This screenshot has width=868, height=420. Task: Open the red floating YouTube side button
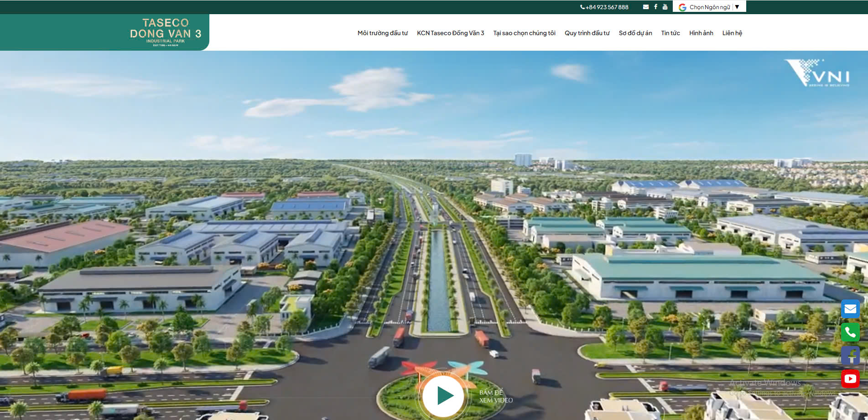coord(850,379)
